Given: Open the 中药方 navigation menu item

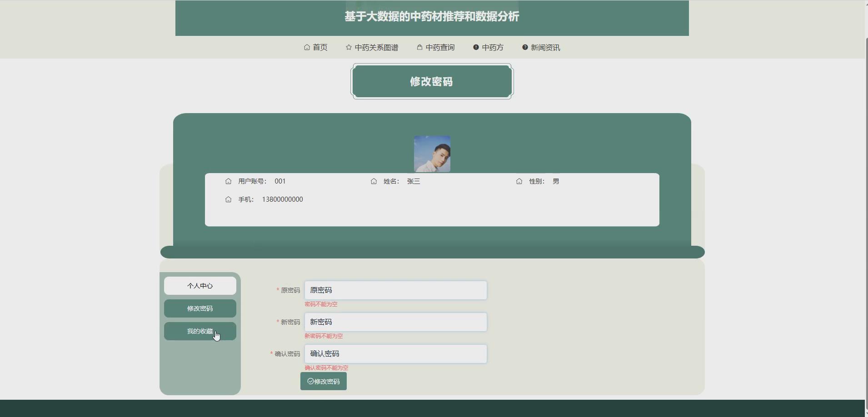Looking at the screenshot, I should [493, 47].
